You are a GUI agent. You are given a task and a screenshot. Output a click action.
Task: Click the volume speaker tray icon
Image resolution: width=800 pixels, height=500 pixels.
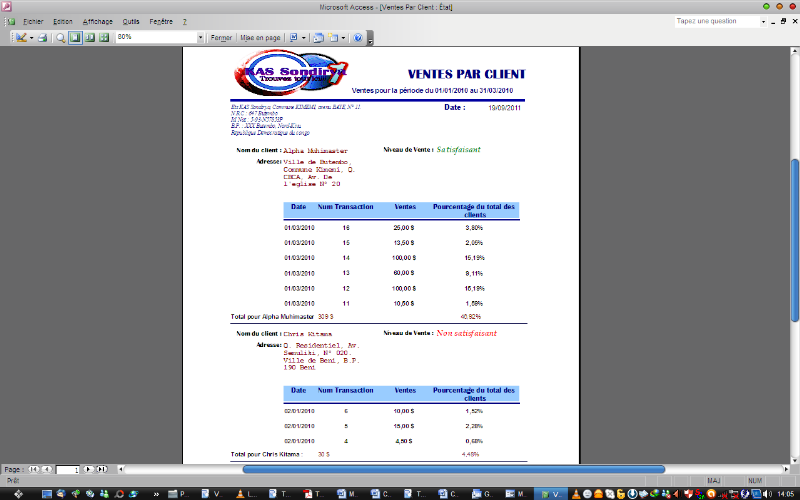click(766, 494)
